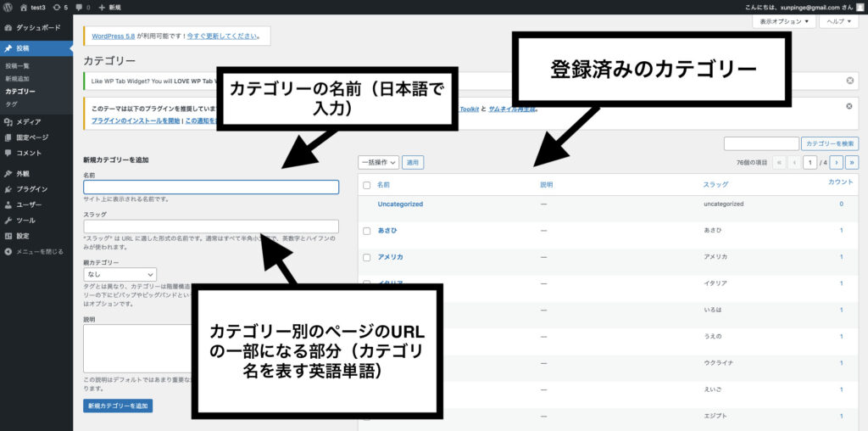Click the 固定ページ pages icon
This screenshot has height=431, width=868.
(8, 137)
